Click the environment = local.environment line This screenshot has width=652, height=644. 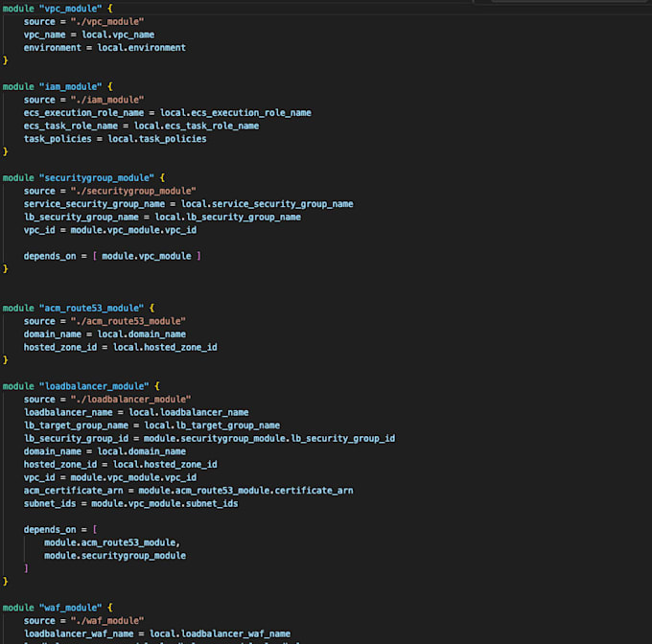click(105, 48)
